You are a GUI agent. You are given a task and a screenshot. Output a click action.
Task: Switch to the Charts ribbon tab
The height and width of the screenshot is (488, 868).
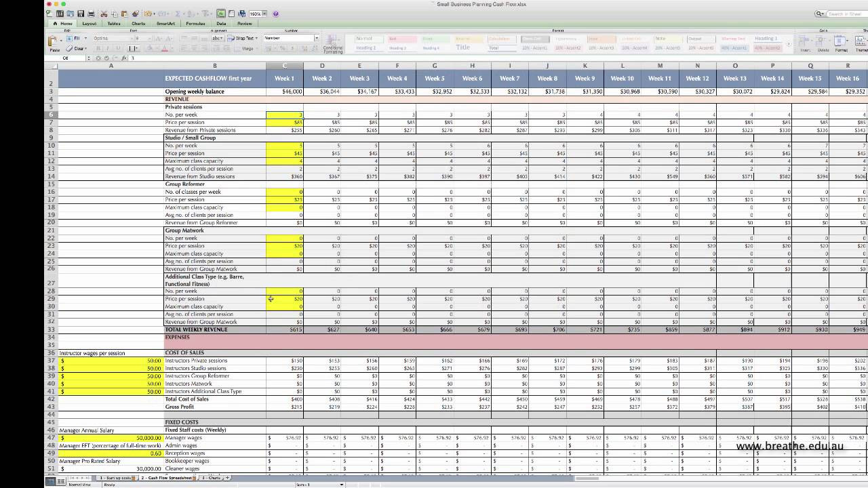[x=138, y=22]
